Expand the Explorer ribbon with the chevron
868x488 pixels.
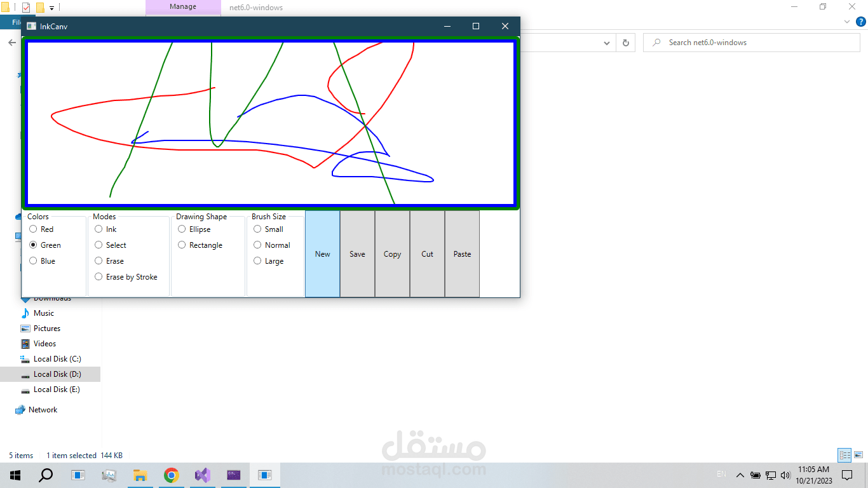coord(846,22)
